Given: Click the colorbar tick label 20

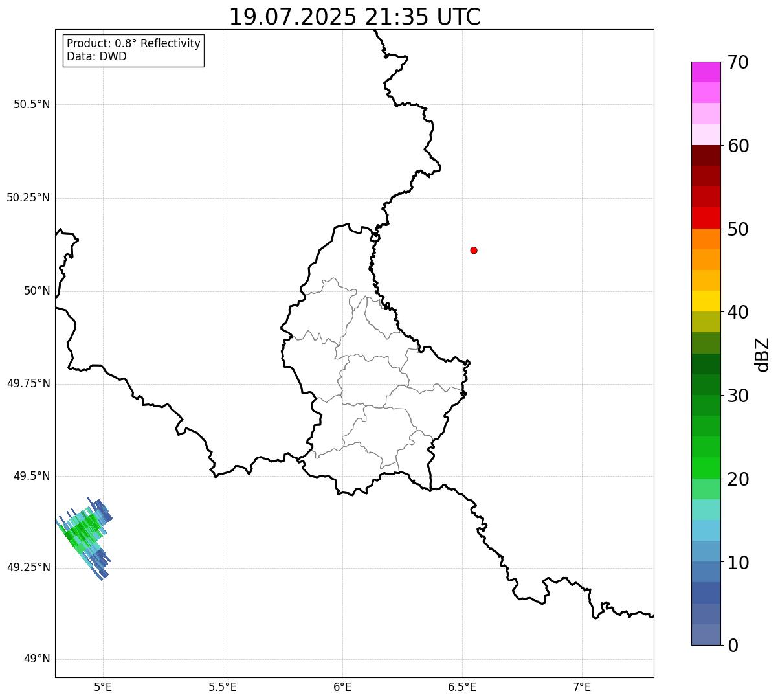Looking at the screenshot, I should (x=738, y=479).
